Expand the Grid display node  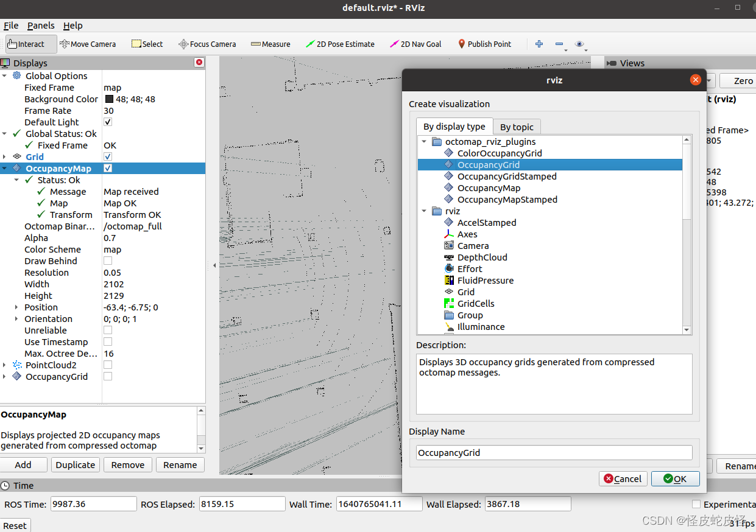(5, 157)
